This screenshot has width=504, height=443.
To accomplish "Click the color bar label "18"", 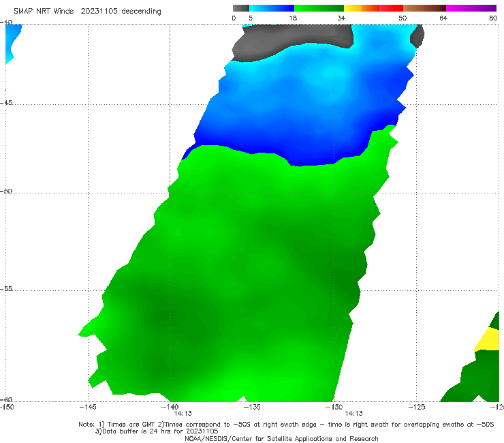I will [293, 18].
